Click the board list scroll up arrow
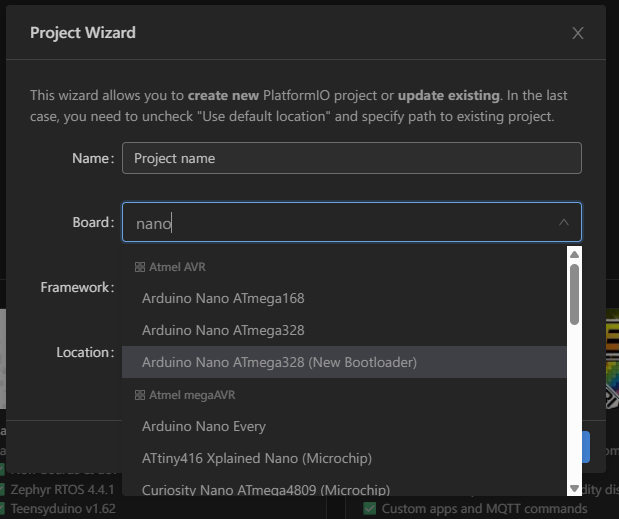The height and width of the screenshot is (519, 619). (574, 255)
